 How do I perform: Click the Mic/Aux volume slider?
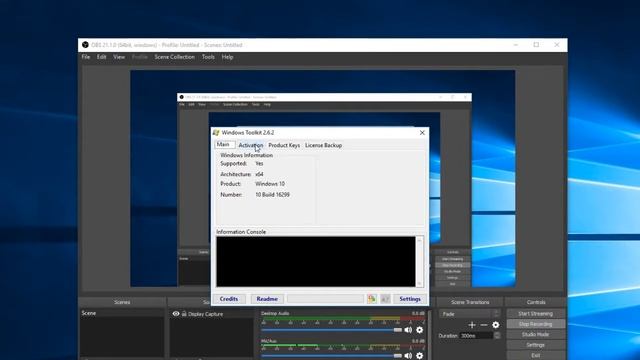[x=331, y=356]
